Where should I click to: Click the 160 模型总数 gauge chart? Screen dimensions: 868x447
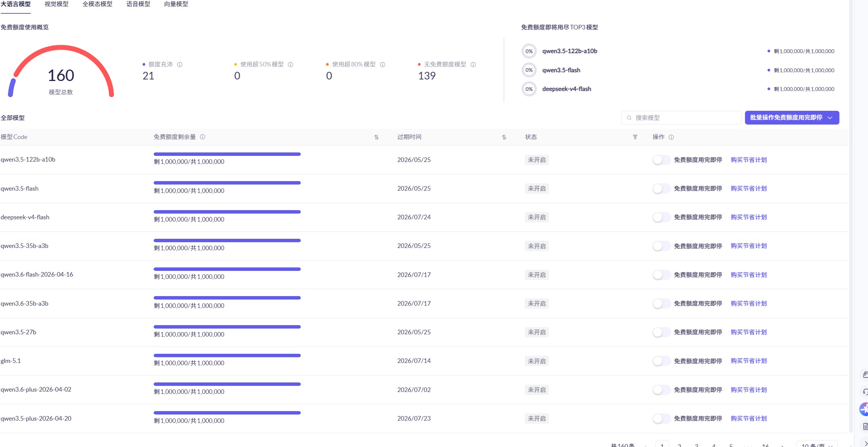point(61,71)
